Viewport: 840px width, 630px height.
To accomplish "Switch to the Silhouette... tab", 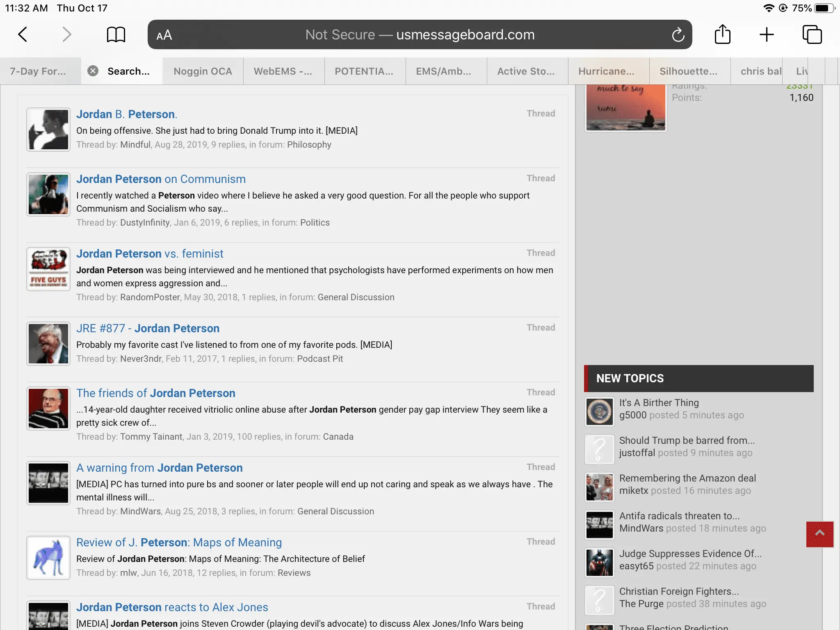I will [689, 71].
